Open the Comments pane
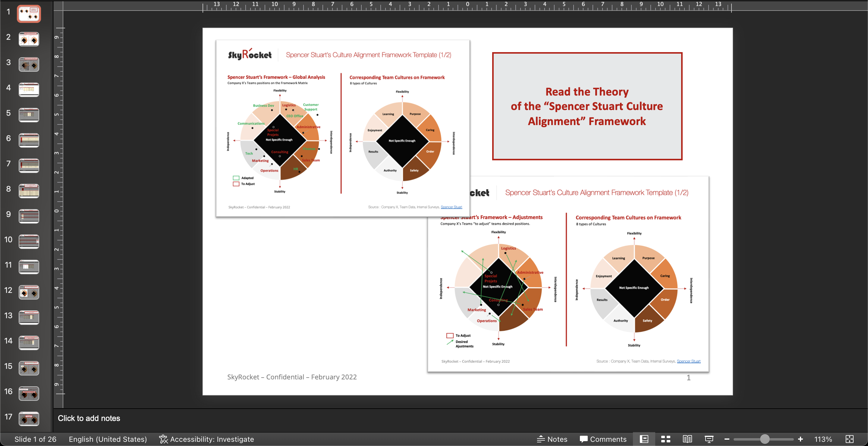Viewport: 868px width, 446px height. 603,439
